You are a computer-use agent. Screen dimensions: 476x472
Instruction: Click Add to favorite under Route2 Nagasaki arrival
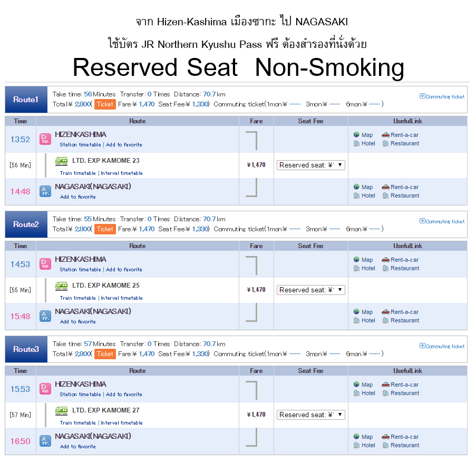[x=78, y=322]
